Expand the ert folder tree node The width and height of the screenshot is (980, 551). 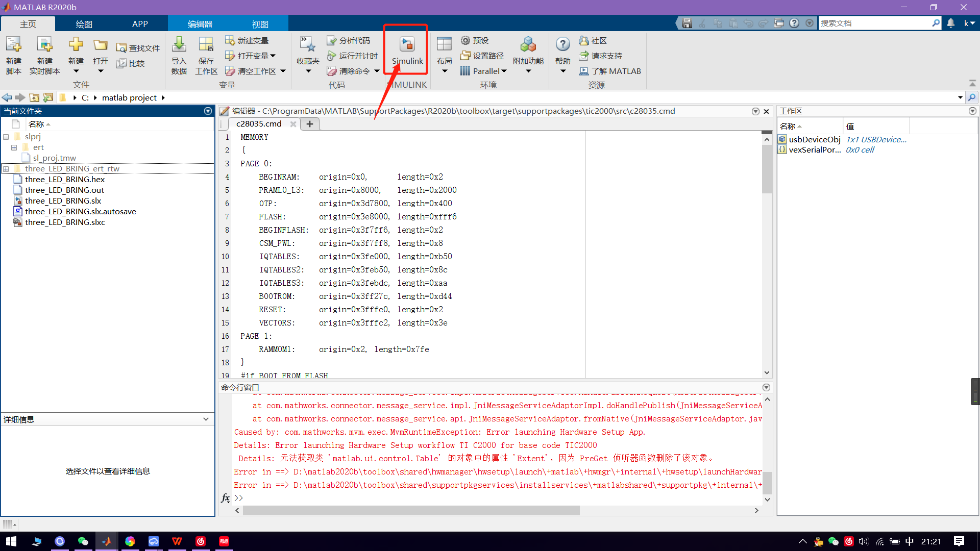pyautogui.click(x=14, y=147)
